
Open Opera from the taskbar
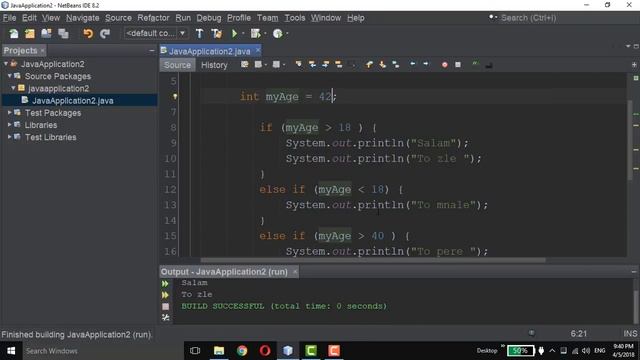pyautogui.click(x=265, y=351)
